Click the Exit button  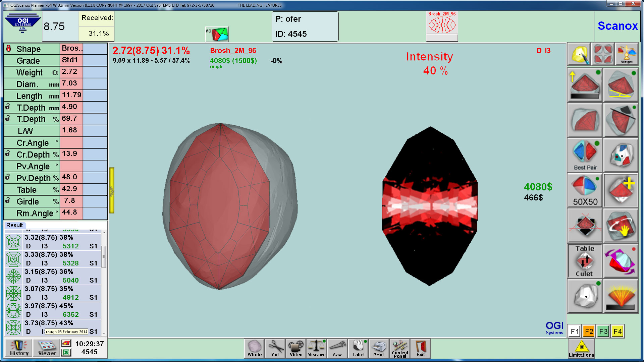pos(421,349)
